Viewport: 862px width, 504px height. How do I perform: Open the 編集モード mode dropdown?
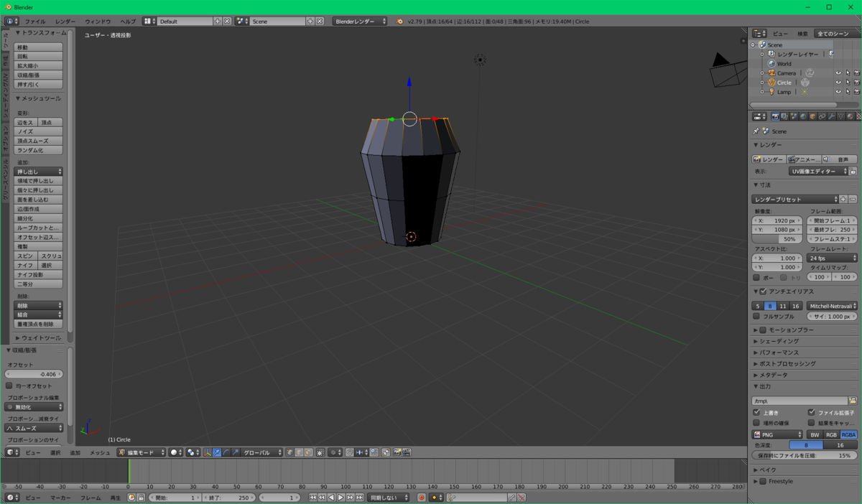pyautogui.click(x=141, y=452)
